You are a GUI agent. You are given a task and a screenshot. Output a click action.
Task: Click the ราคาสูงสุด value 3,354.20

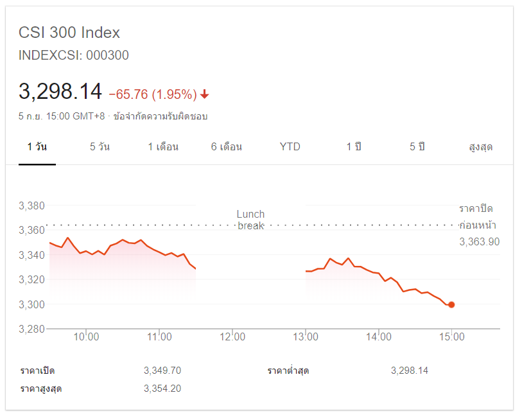[x=162, y=389]
